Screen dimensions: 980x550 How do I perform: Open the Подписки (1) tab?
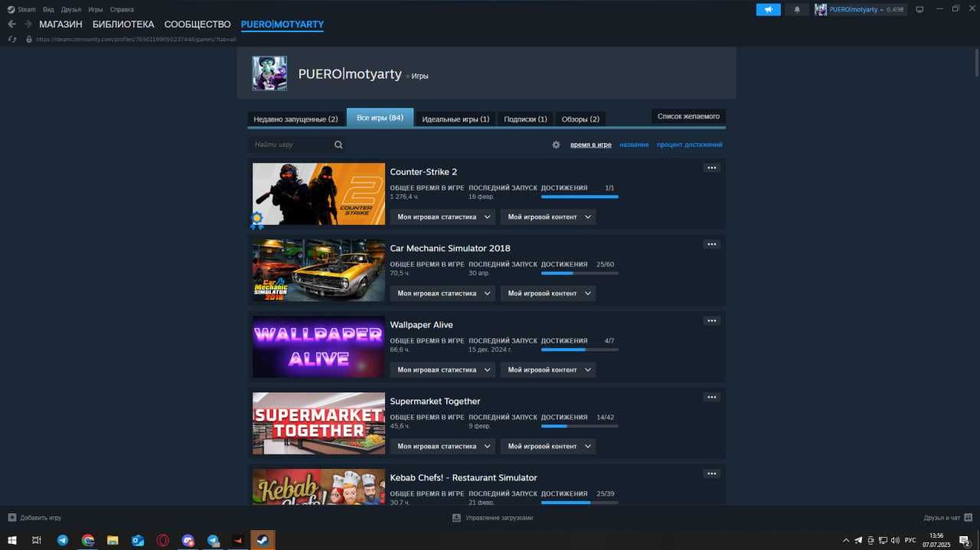[525, 119]
